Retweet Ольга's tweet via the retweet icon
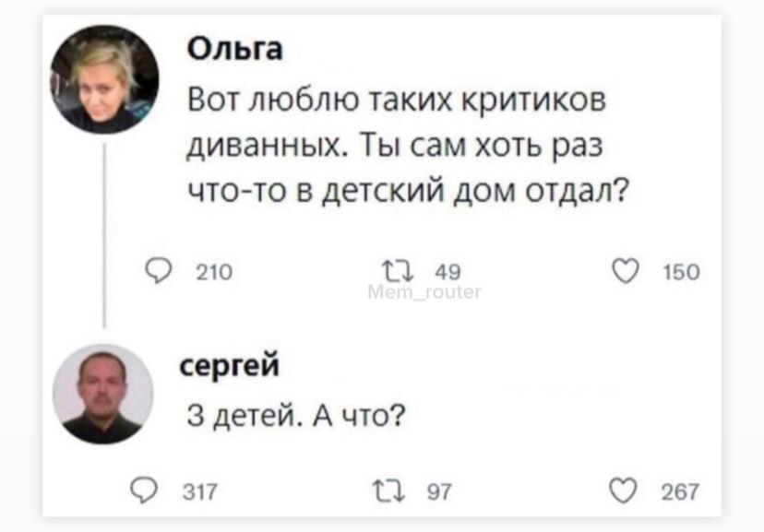The width and height of the screenshot is (764, 532). 397,272
